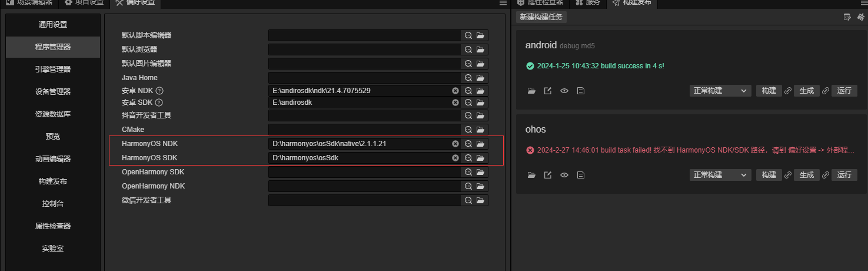This screenshot has height=271, width=868.
Task: Switch to 服务 tab
Action: pos(587,3)
